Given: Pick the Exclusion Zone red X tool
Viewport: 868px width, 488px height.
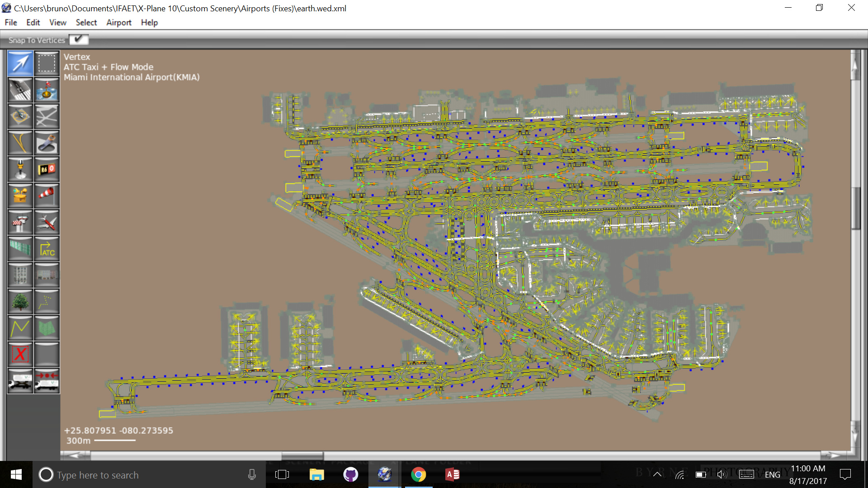Looking at the screenshot, I should [20, 354].
